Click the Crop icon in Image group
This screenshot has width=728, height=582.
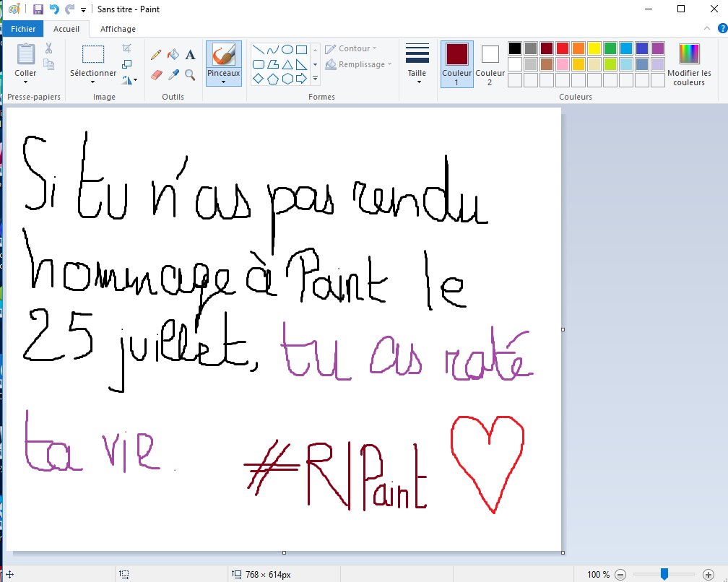(126, 48)
